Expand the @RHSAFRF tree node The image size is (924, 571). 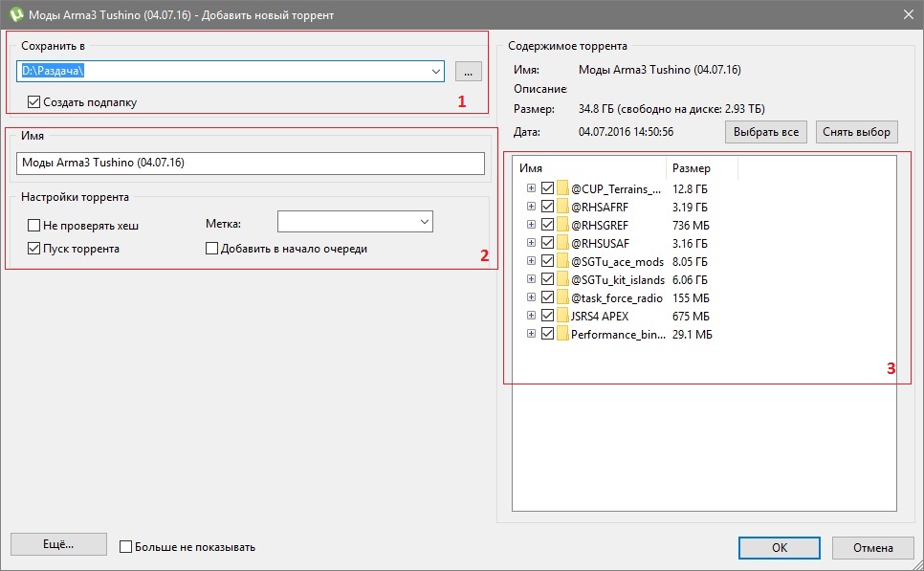[x=531, y=207]
